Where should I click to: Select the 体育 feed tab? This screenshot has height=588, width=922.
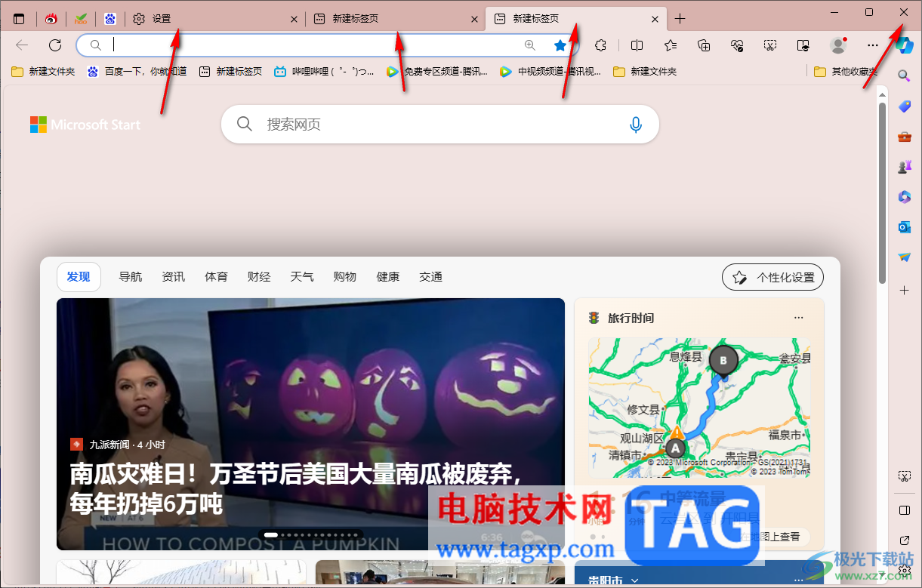tap(217, 277)
